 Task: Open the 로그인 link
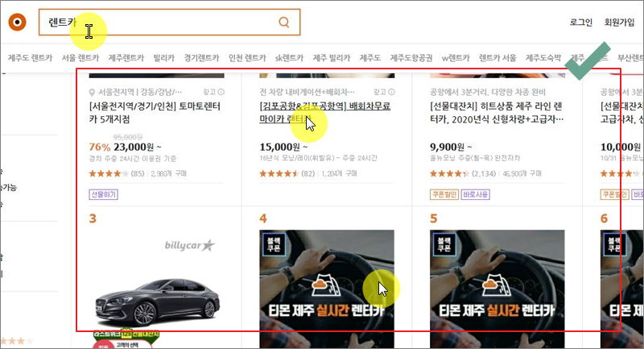coord(580,23)
